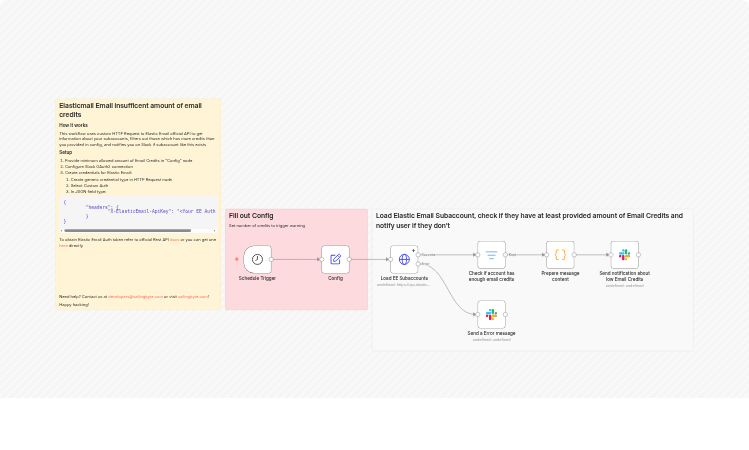The height and width of the screenshot is (450, 749).
Task: Click the Success output of Load EE Subaccounts
Action: pyautogui.click(x=418, y=255)
